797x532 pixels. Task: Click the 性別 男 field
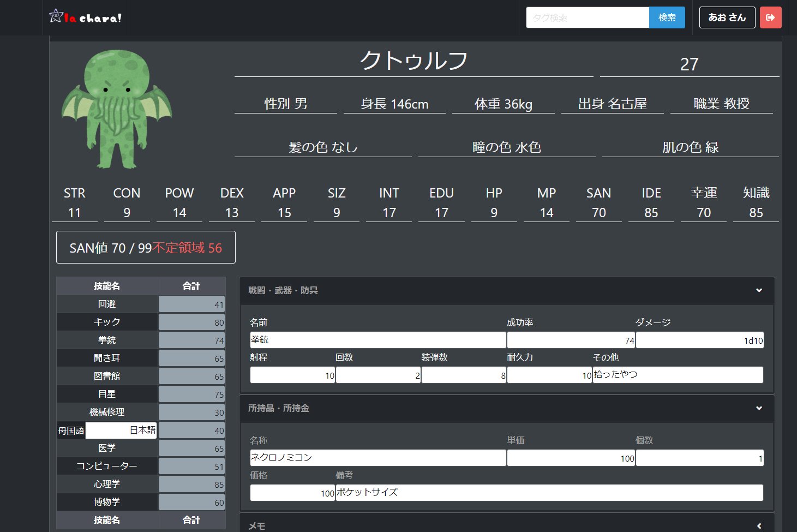tap(286, 104)
